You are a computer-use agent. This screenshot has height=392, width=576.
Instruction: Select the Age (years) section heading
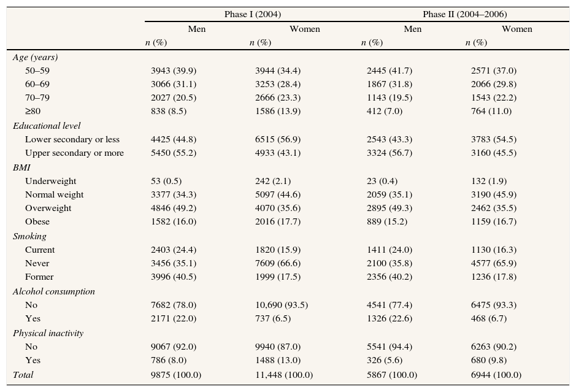pos(35,57)
